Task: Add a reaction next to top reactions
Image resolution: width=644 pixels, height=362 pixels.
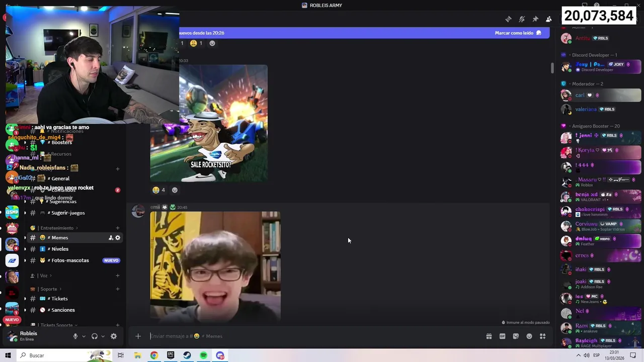Action: point(212,43)
